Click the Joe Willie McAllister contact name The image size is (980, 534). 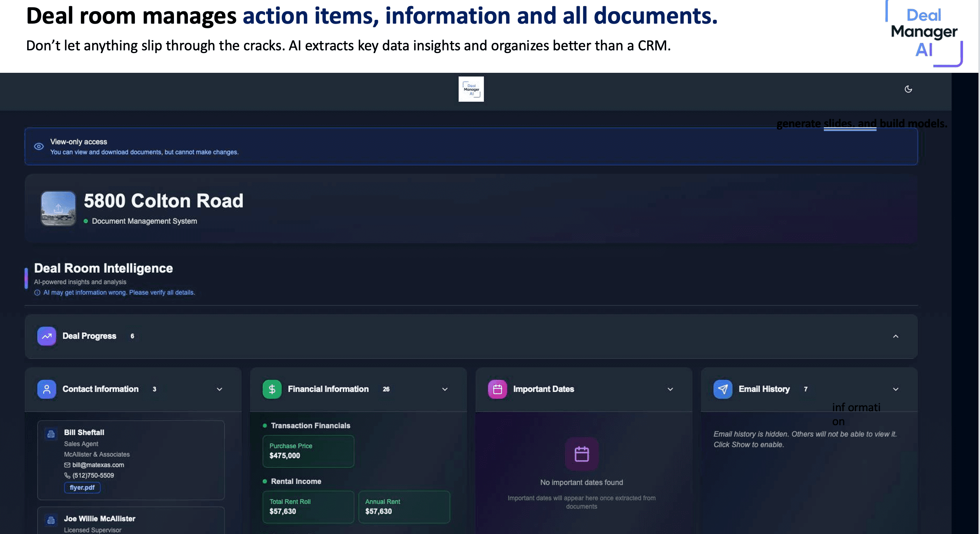click(x=100, y=519)
